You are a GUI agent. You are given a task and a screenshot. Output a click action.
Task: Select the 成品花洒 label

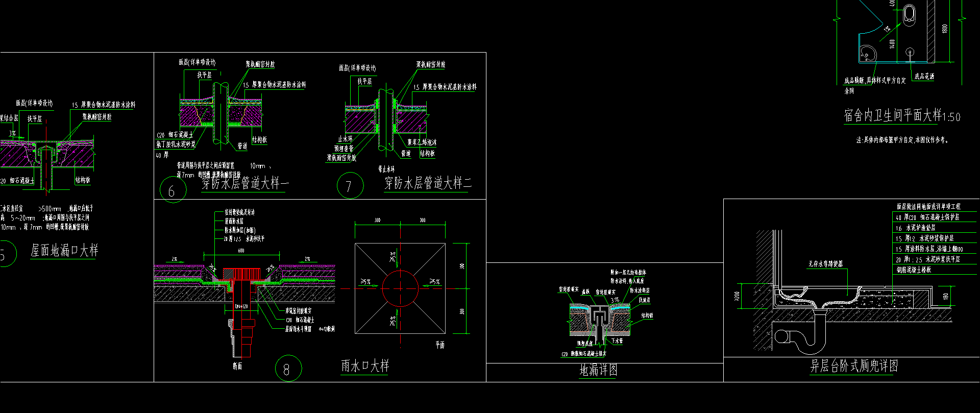click(924, 77)
